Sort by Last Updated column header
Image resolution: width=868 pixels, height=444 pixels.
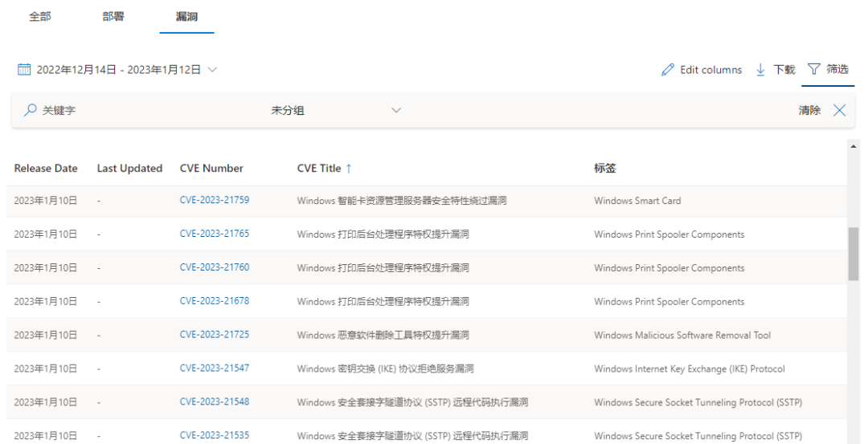pyautogui.click(x=129, y=169)
